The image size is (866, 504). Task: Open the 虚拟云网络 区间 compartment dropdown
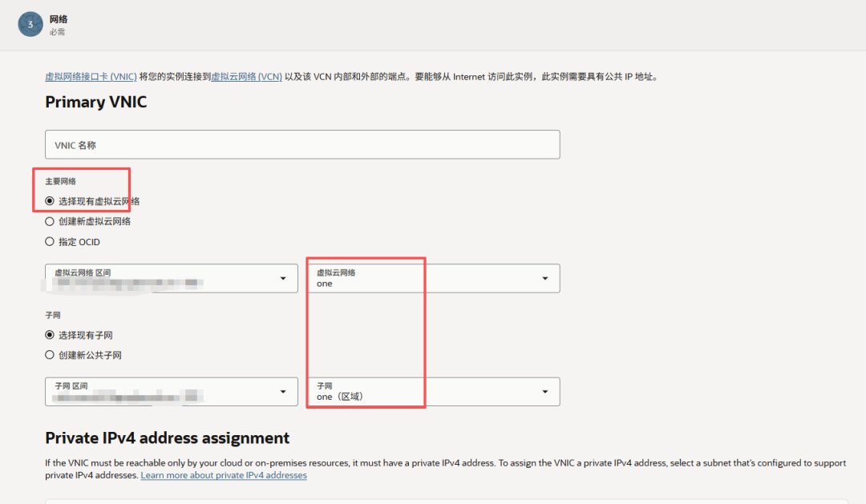(172, 278)
